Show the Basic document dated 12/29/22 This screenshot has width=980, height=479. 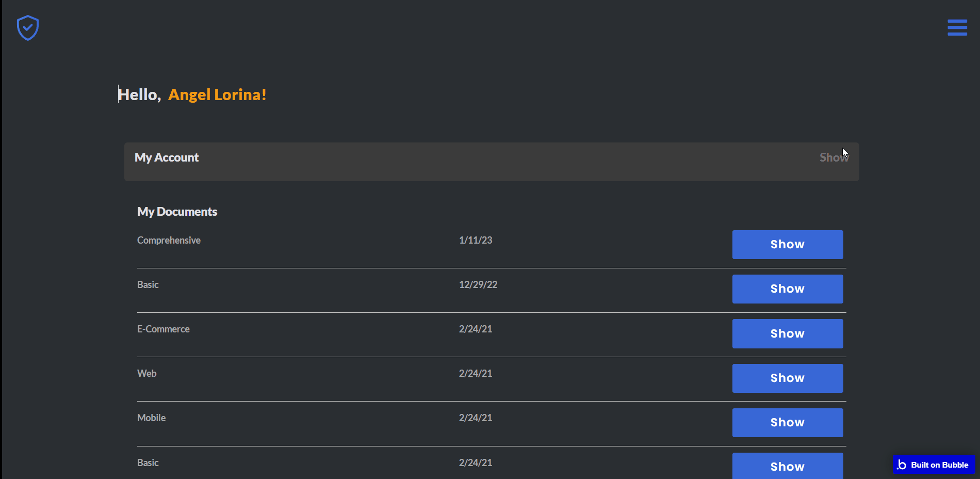tap(787, 289)
